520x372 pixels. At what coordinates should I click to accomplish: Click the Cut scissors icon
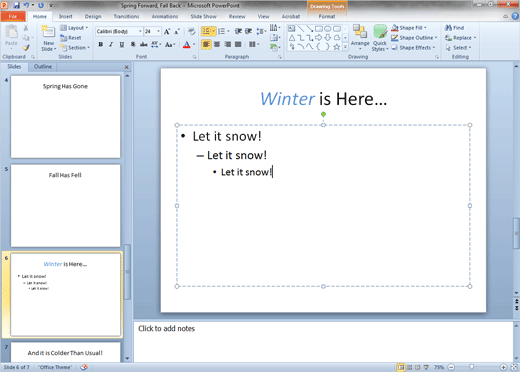(x=26, y=28)
